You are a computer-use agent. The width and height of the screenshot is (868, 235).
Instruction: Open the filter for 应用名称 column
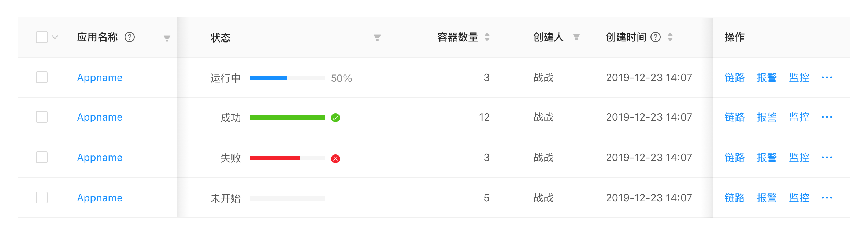[167, 38]
